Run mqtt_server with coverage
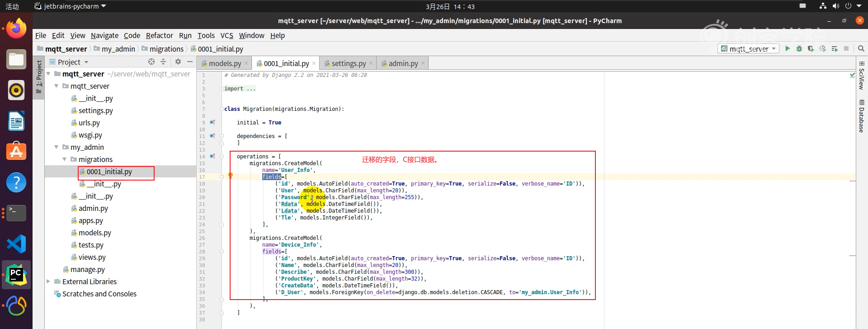The width and height of the screenshot is (868, 329). [811, 48]
